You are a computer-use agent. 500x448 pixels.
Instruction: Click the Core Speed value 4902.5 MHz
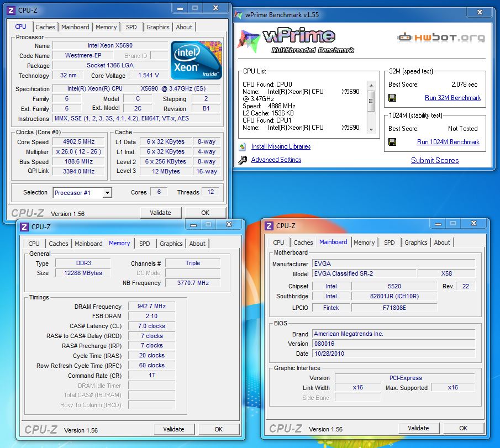[79, 141]
